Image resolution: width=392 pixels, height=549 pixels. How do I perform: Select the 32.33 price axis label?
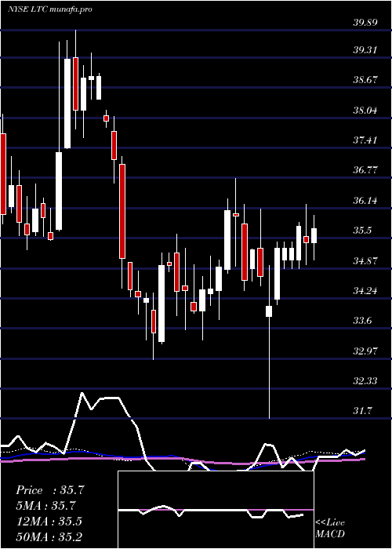(x=365, y=381)
